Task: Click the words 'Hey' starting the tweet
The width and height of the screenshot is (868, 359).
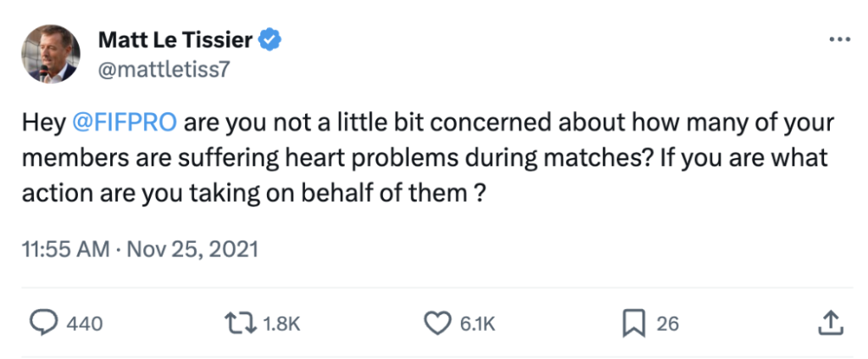Action: pyautogui.click(x=44, y=124)
